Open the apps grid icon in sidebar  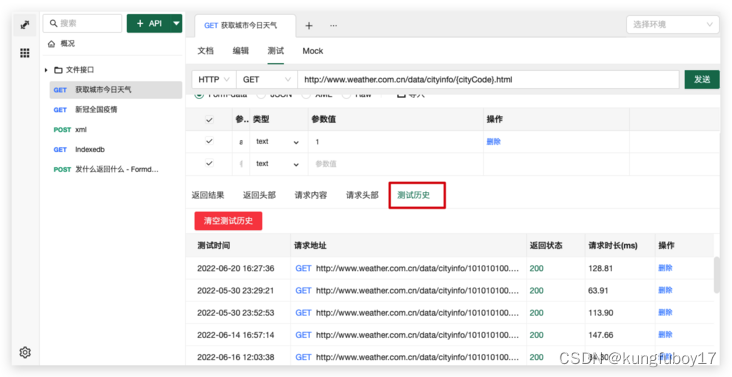(25, 53)
